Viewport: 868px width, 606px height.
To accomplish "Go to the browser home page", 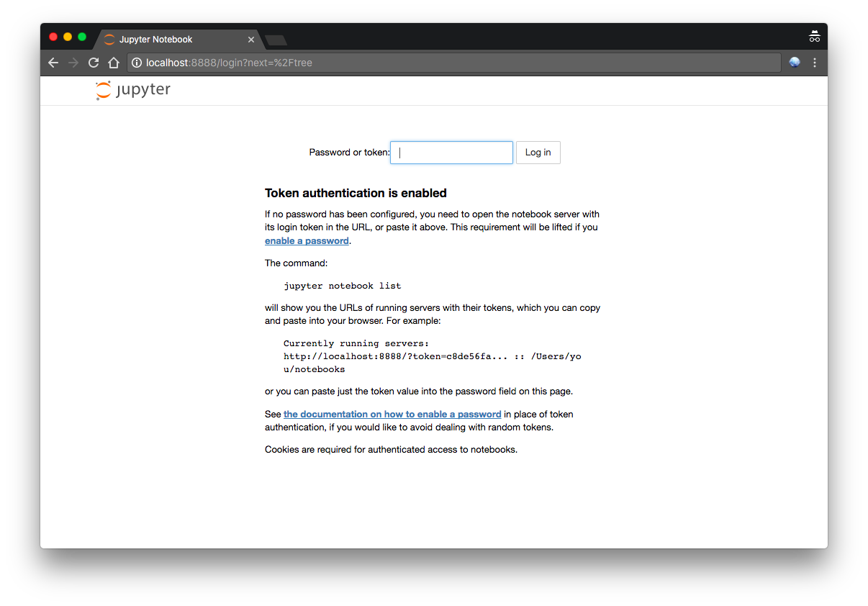I will pos(113,63).
